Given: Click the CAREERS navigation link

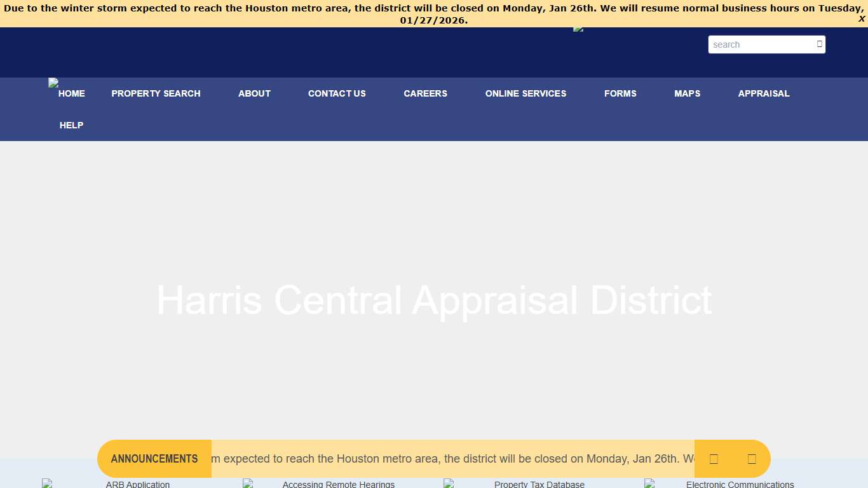Looking at the screenshot, I should 425,93.
